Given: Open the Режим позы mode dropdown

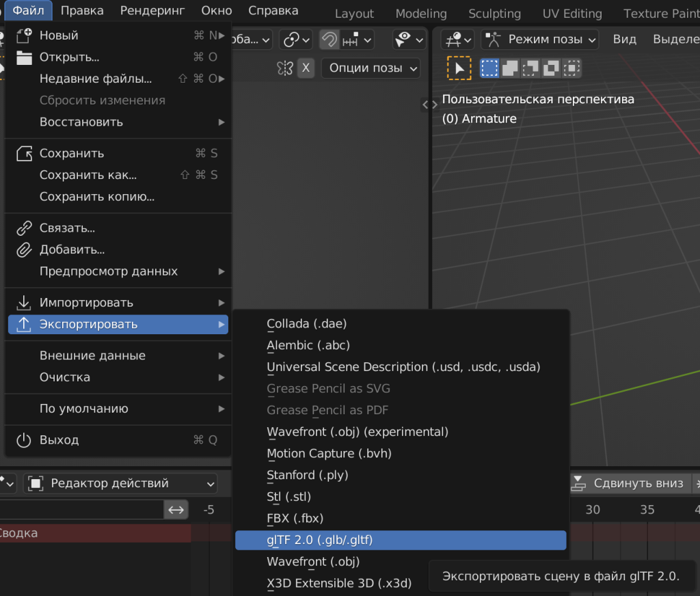Looking at the screenshot, I should tap(540, 40).
